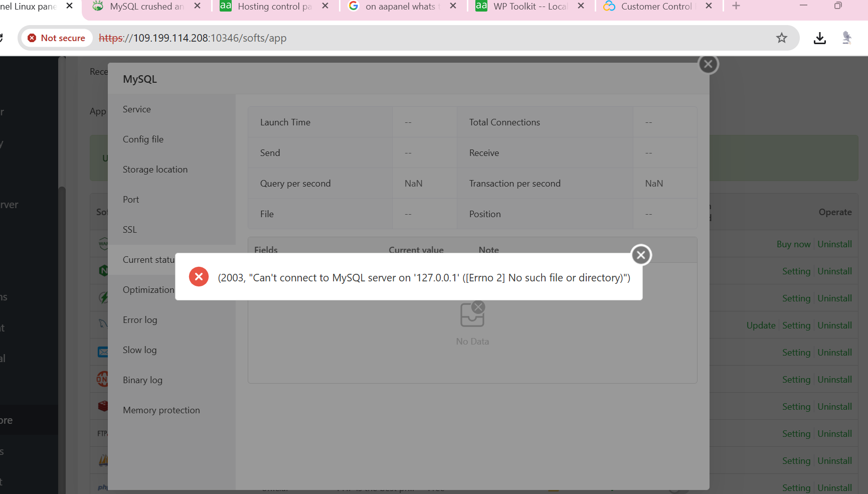Click the NaN value for Transaction per second
Viewport: 868px width, 494px height.
(x=654, y=184)
